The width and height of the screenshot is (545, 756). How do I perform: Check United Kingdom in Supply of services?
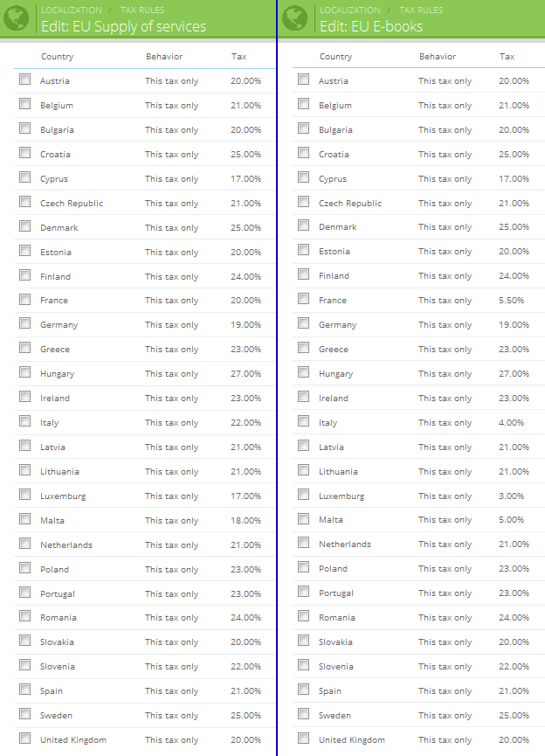25,739
